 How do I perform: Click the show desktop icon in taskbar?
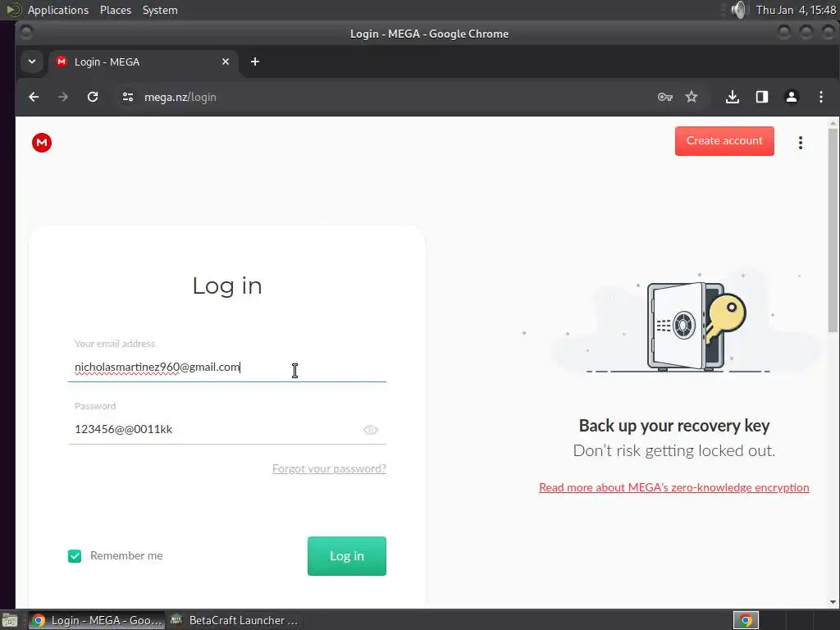click(10, 620)
